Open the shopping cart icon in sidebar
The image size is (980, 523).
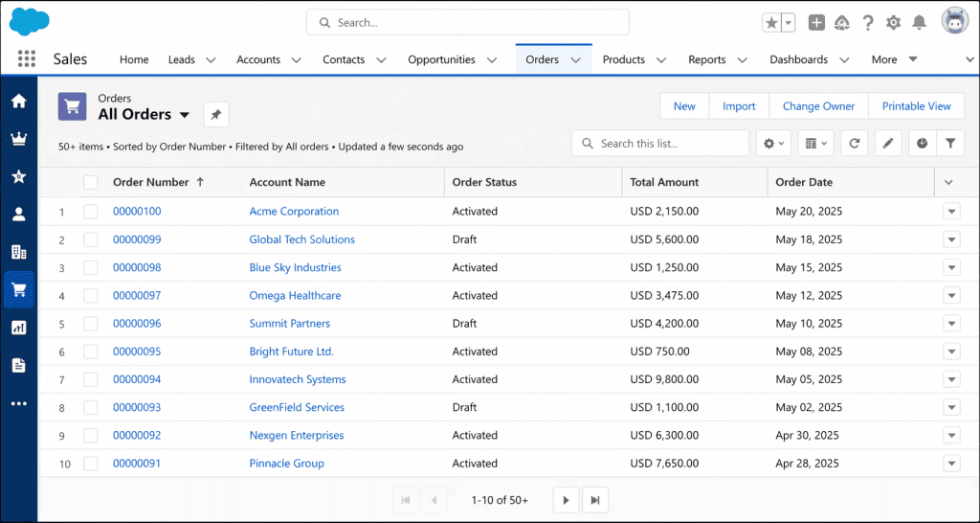[x=19, y=289]
